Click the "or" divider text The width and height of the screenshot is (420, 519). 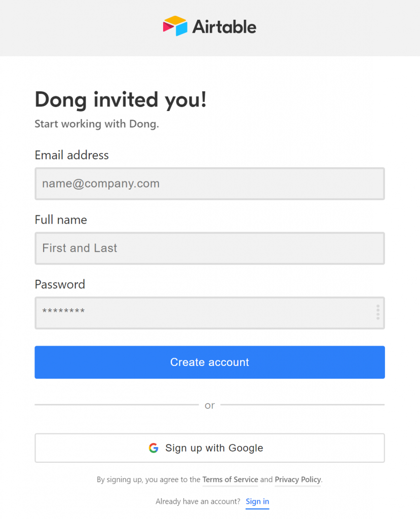(x=210, y=405)
